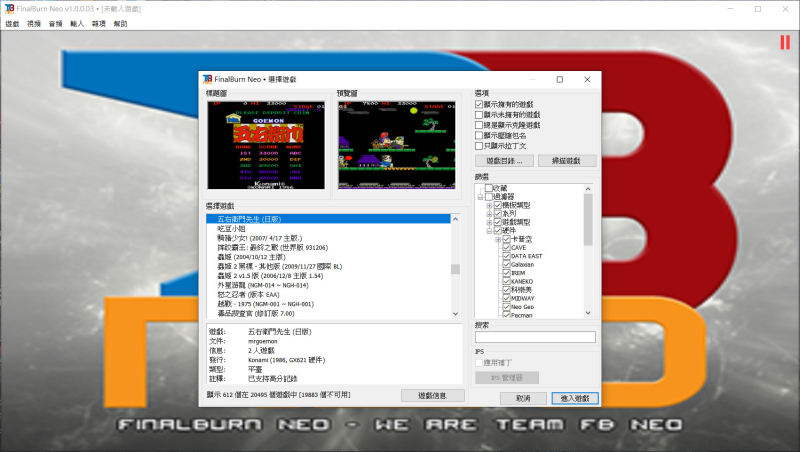Click the filter tree scrollbar thumb
800x452 pixels.
click(x=588, y=219)
